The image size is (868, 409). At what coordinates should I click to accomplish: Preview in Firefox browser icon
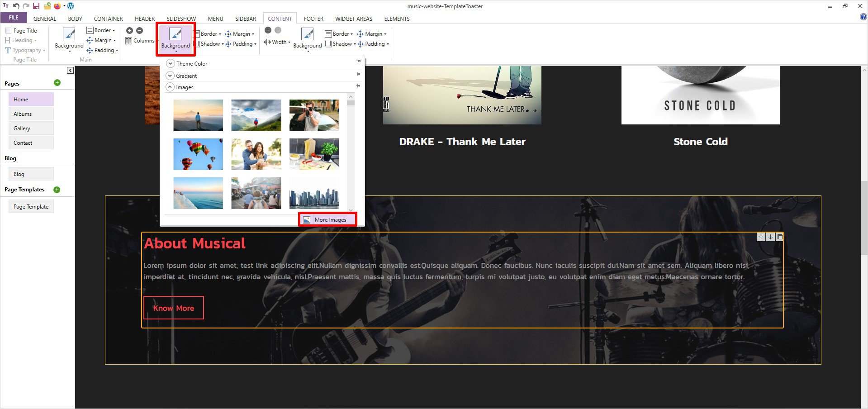pyautogui.click(x=57, y=6)
